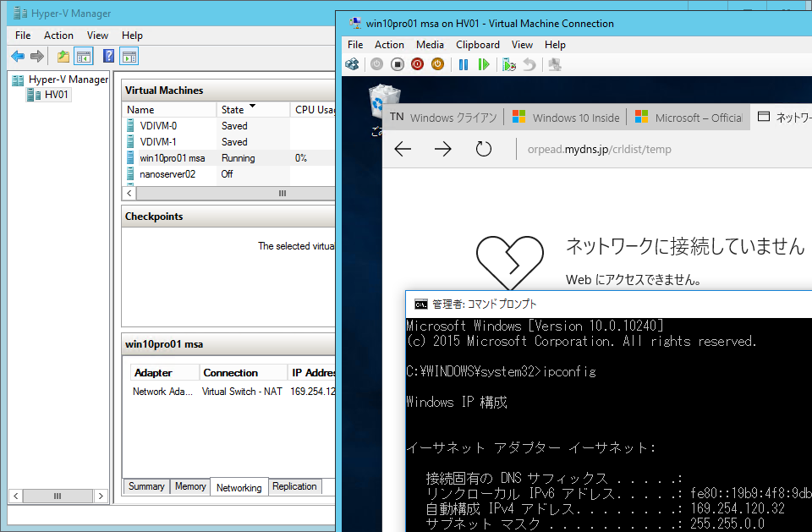812x532 pixels.
Task: Open Action menu in Hyper-V Manager
Action: point(58,36)
